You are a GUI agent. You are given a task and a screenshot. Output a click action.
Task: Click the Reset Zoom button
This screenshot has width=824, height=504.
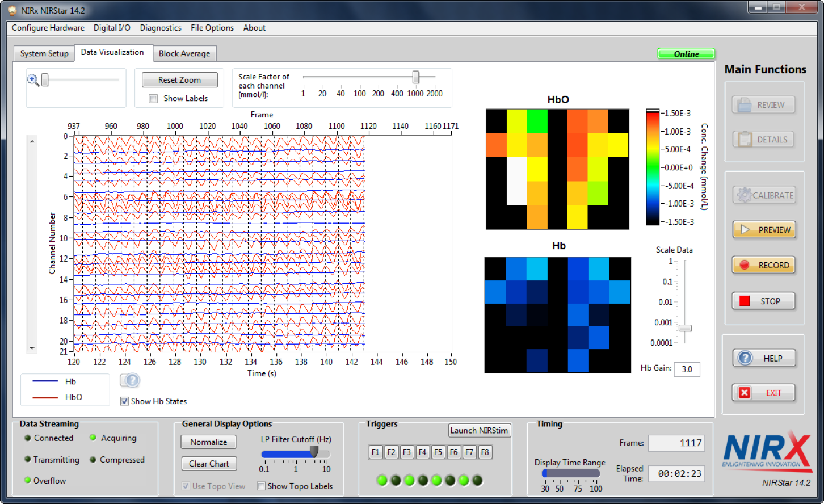pyautogui.click(x=179, y=80)
